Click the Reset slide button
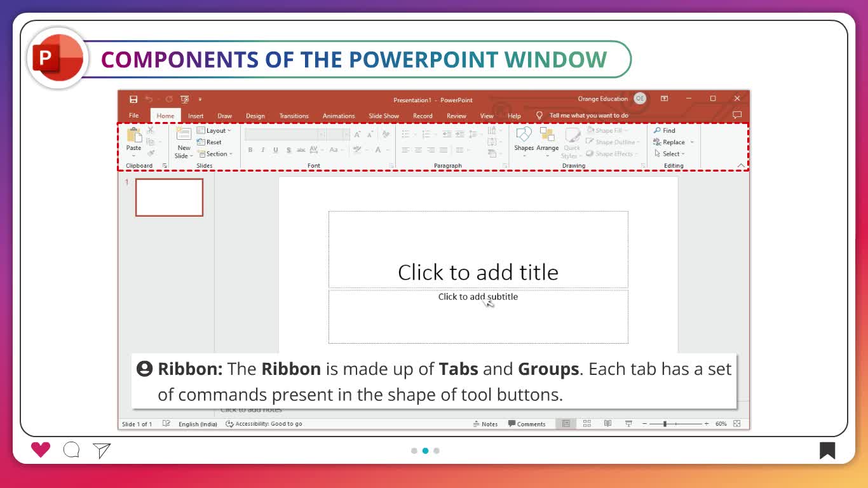Screen dimensions: 868x488 (210, 142)
